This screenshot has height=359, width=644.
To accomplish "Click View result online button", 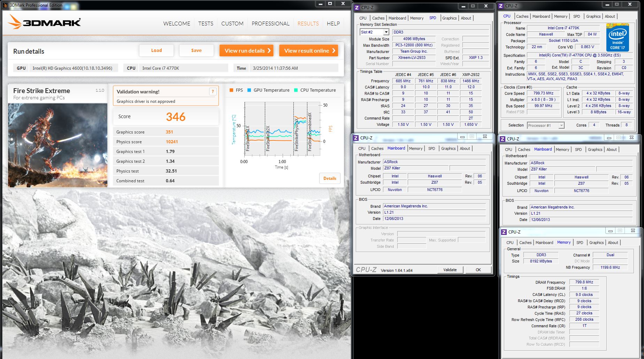I will [308, 51].
